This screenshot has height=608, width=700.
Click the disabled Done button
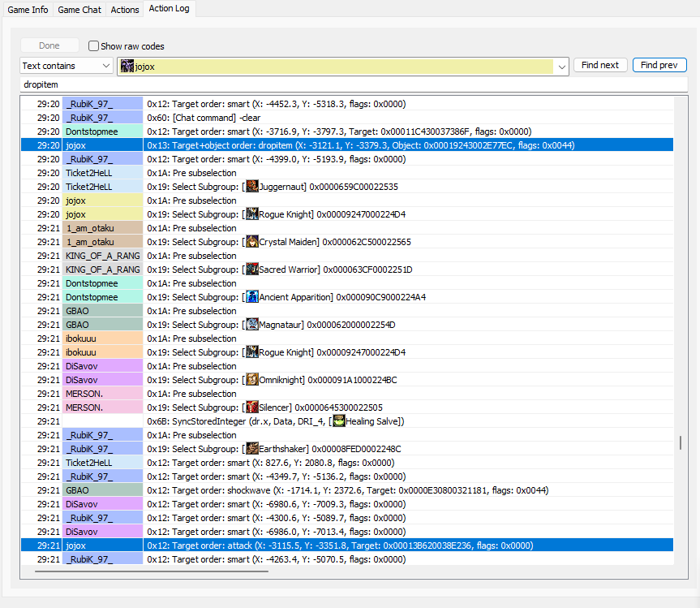49,45
